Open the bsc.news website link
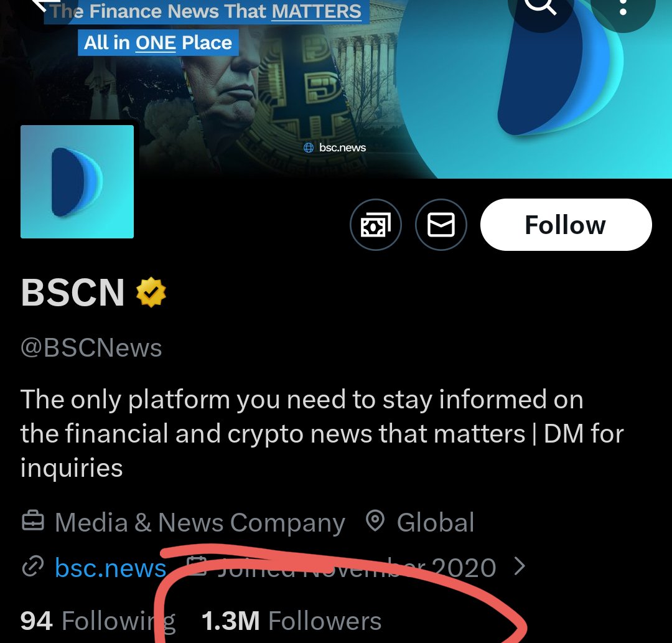This screenshot has width=672, height=643. 111,568
